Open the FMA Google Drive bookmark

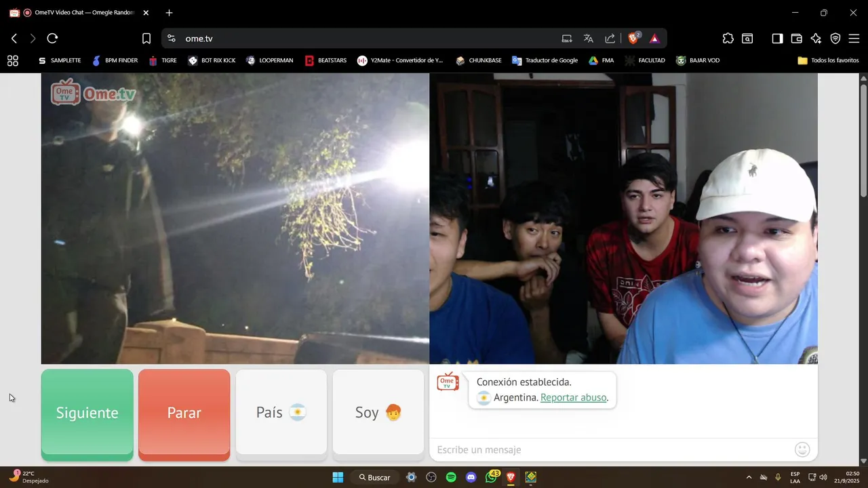[601, 60]
